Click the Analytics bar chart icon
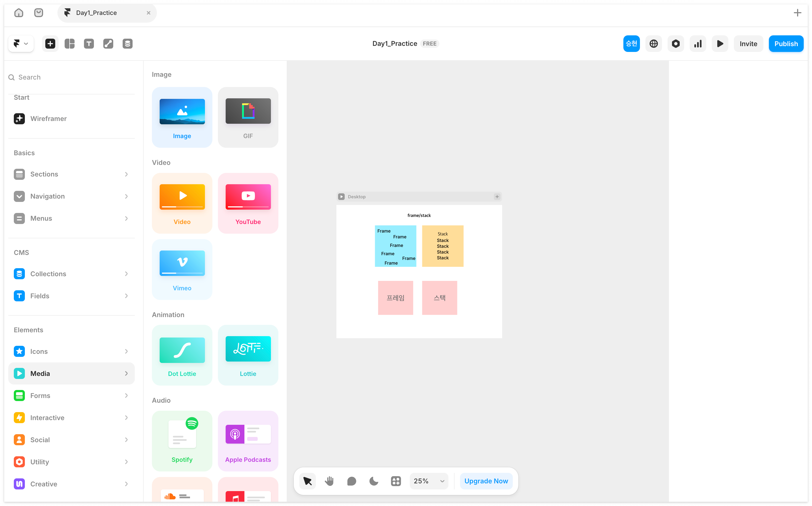812x506 pixels. pos(698,44)
